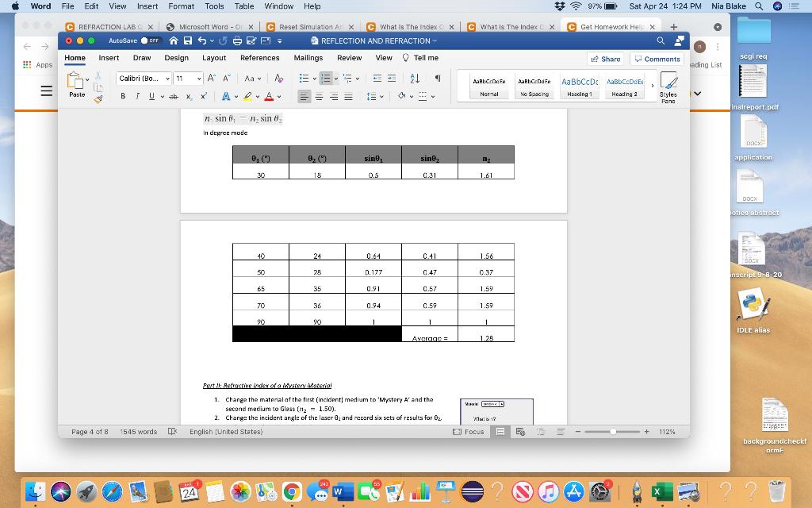Open the Styles Pane
The height and width of the screenshot is (508, 812).
click(x=668, y=87)
